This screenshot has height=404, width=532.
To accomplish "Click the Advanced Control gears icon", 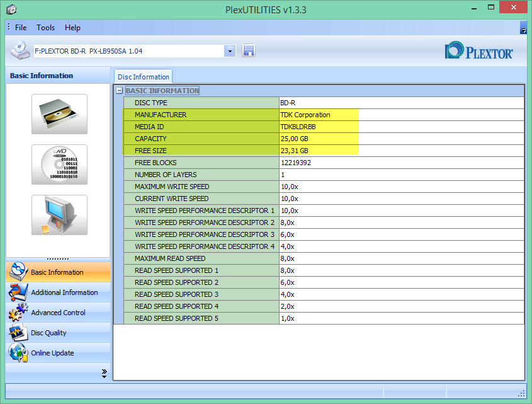I will [18, 312].
